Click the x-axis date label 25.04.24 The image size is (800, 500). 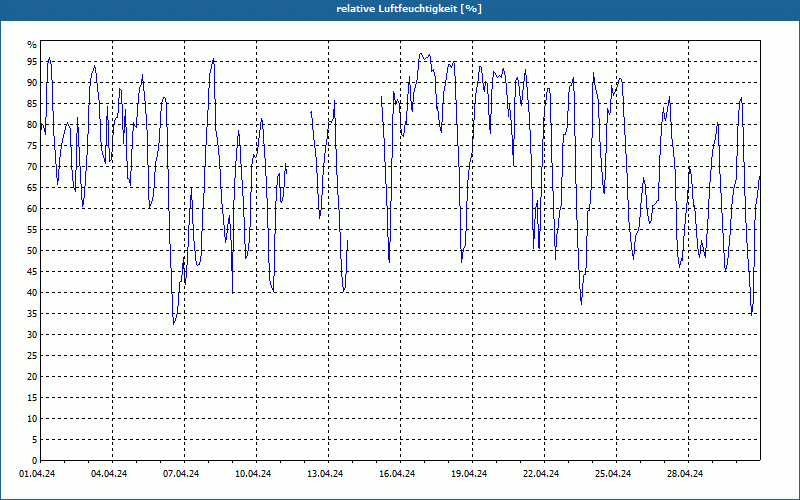[612, 474]
